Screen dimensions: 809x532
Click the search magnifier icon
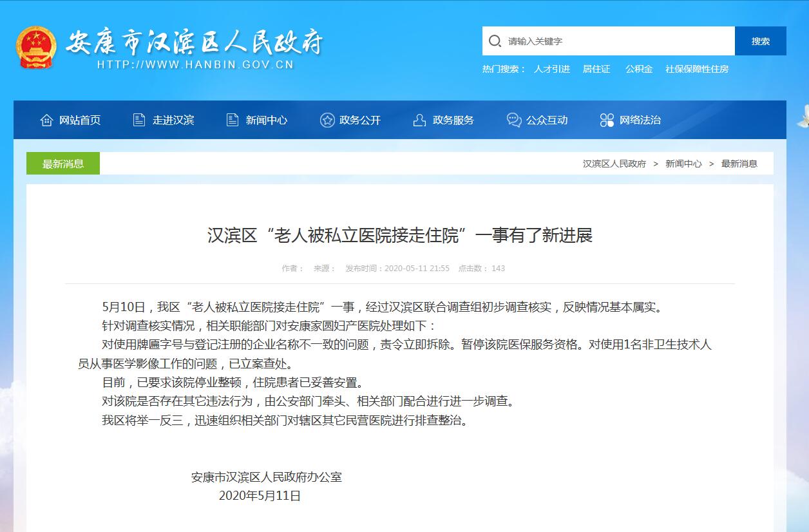point(495,41)
